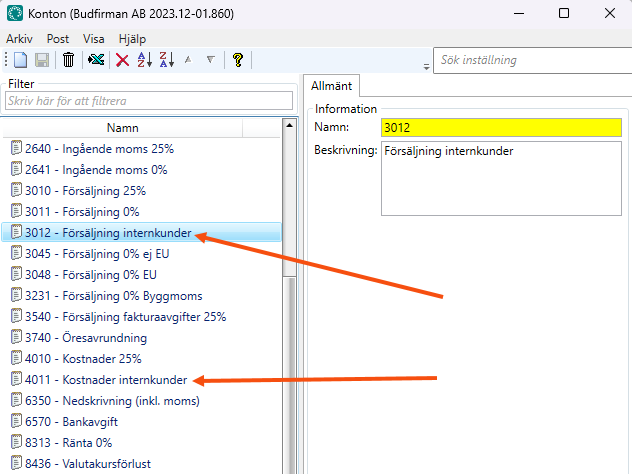Click the Namn field containing 3012
Viewport: 632px width, 474px height.
click(x=501, y=127)
